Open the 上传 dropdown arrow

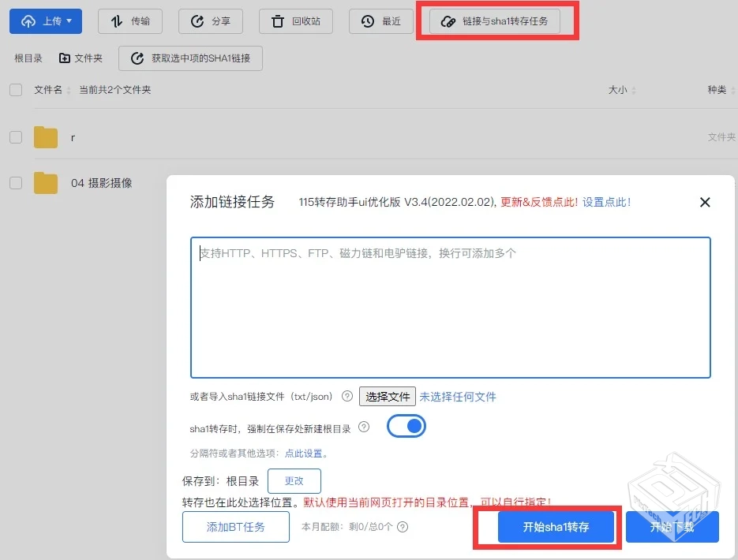[67, 21]
